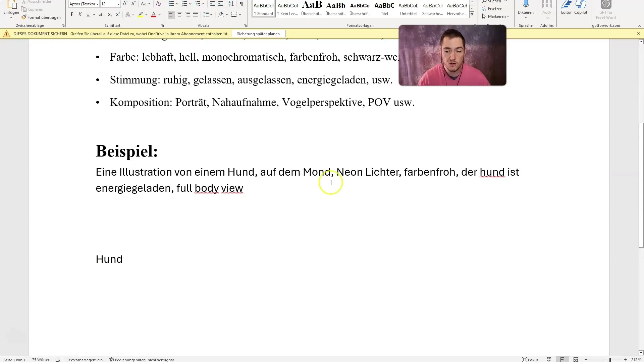
Task: Clear all formatting with eraser icon
Action: coord(159,4)
